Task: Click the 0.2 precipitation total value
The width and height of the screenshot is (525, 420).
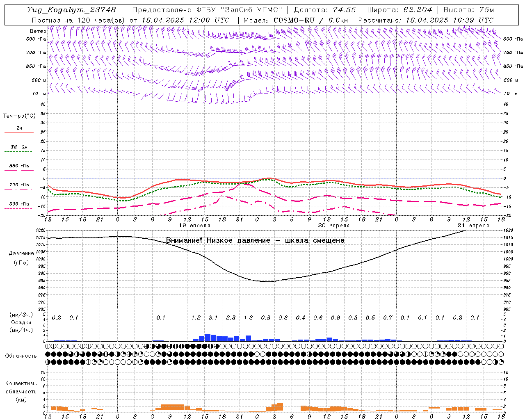Action: click(x=57, y=318)
